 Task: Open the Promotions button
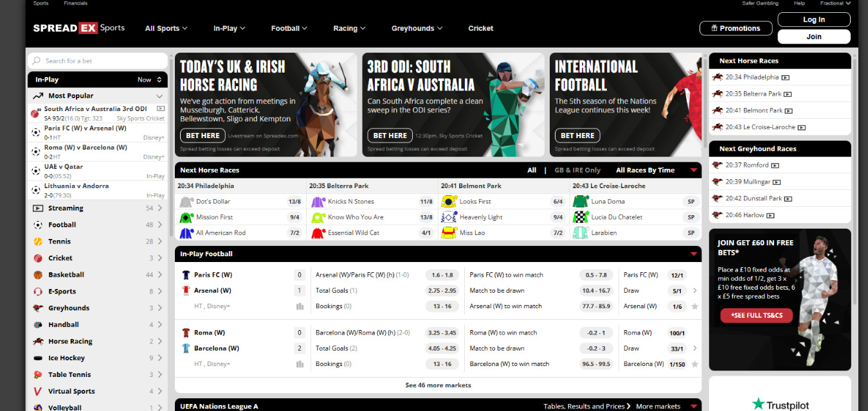pos(735,28)
